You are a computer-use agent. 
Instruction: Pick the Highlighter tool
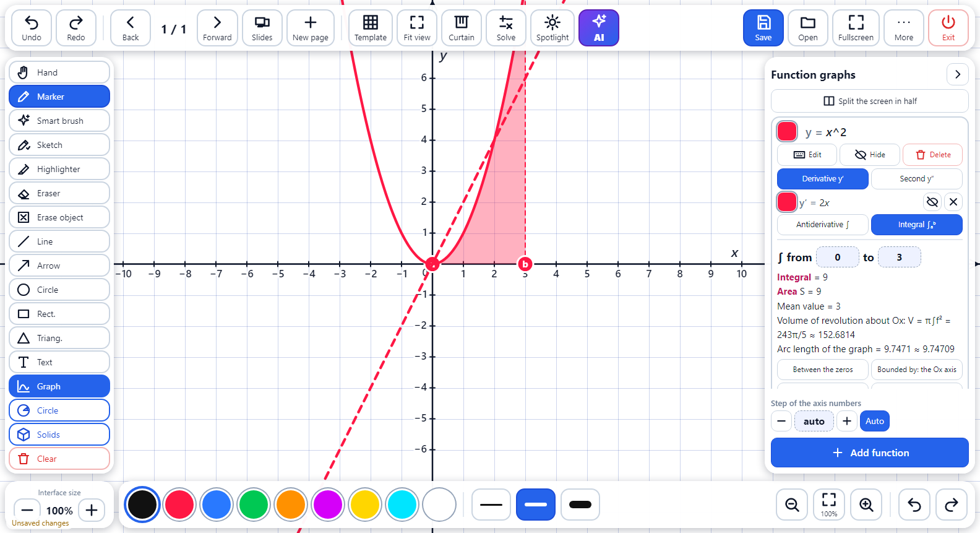coord(59,169)
